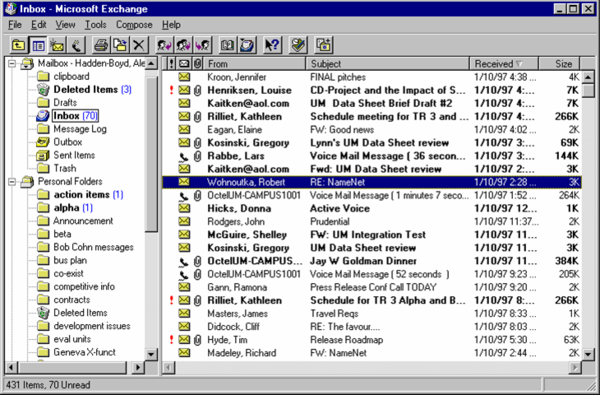Viewport: 600px width, 395px height.
Task: Sort by the Item Type envelope column header
Action: click(184, 64)
